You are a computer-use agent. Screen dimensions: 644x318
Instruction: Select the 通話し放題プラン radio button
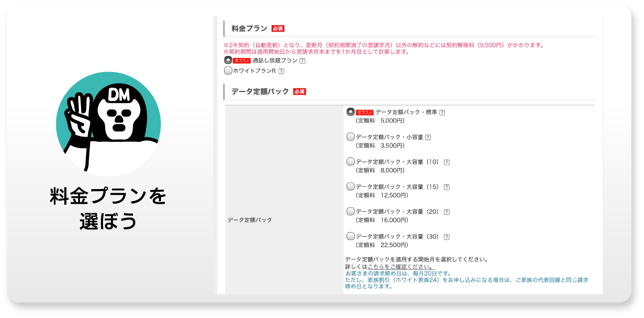coord(228,60)
